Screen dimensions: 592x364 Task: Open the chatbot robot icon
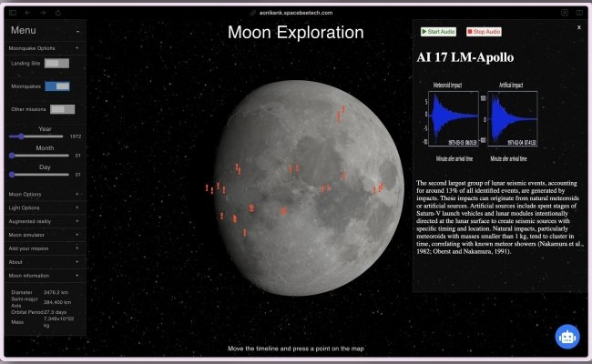(x=567, y=336)
